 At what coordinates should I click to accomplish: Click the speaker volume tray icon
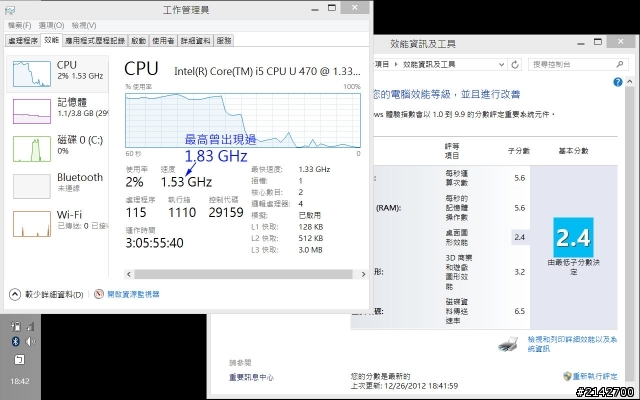(31, 341)
